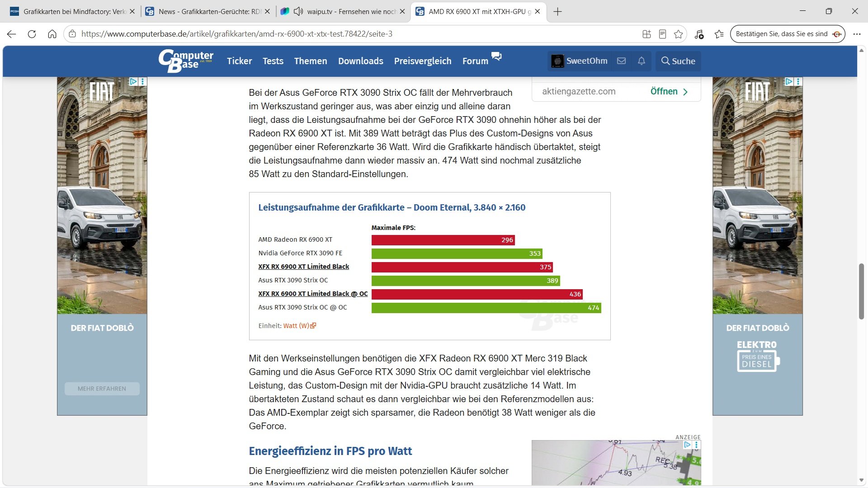The image size is (868, 488).
Task: Click the Energieeffizienz in FPS pro Watt heading
Action: (330, 451)
